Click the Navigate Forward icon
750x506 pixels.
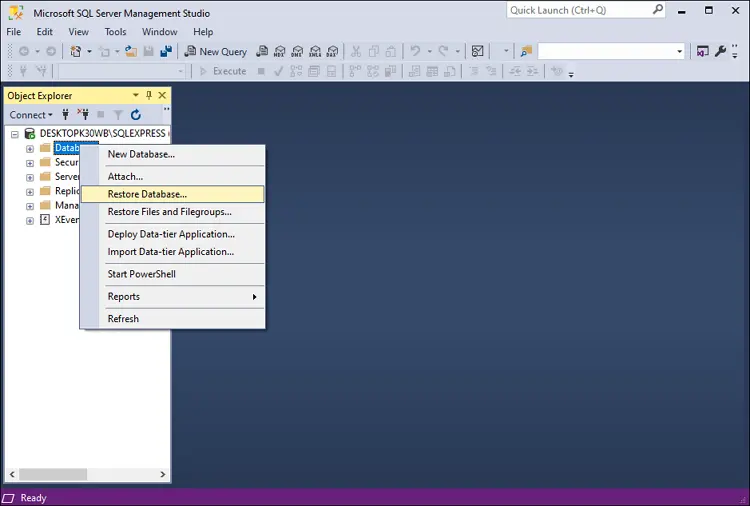[51, 51]
